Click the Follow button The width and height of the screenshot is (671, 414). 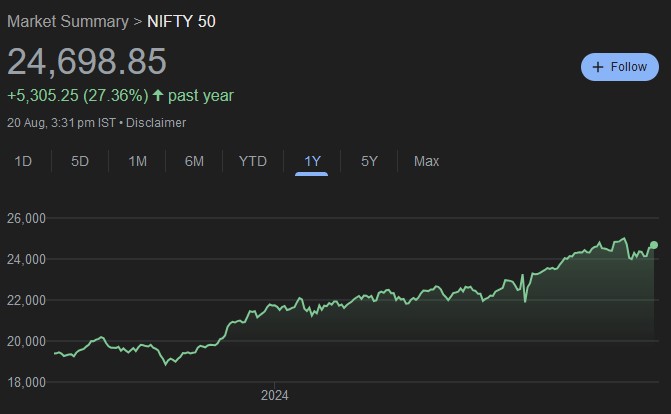click(620, 67)
